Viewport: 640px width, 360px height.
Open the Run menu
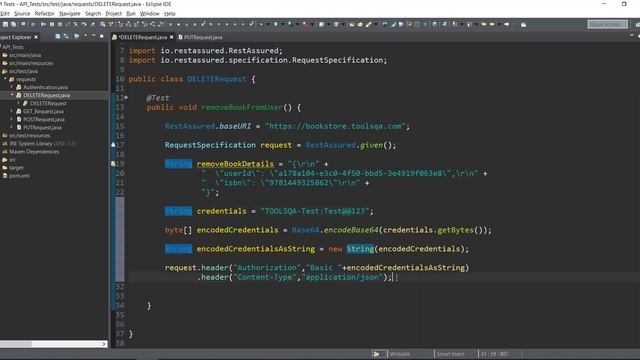coord(131,13)
